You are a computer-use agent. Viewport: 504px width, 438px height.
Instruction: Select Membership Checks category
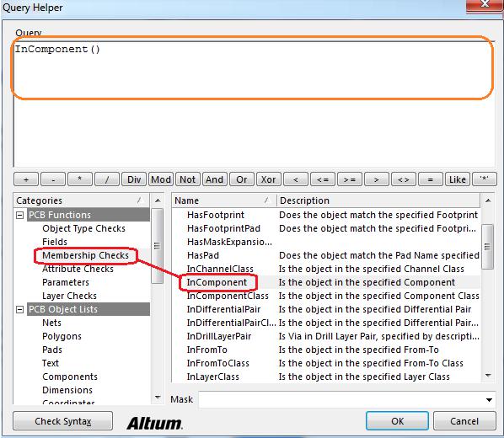pos(85,255)
